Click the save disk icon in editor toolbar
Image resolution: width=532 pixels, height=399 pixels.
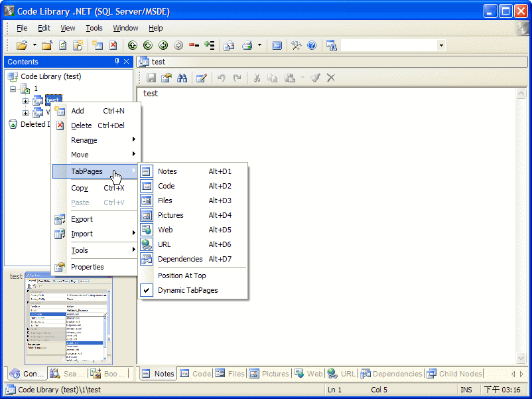pos(151,78)
